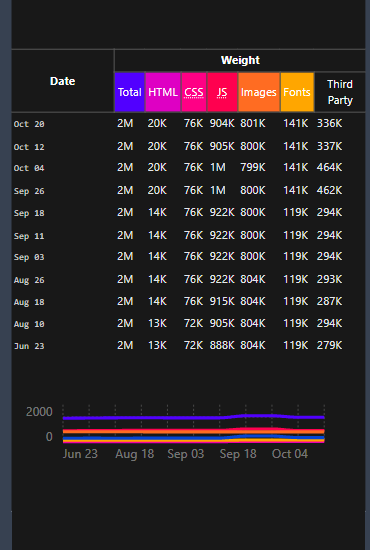Click the orange Images column header
This screenshot has width=370, height=550.
coord(259,92)
